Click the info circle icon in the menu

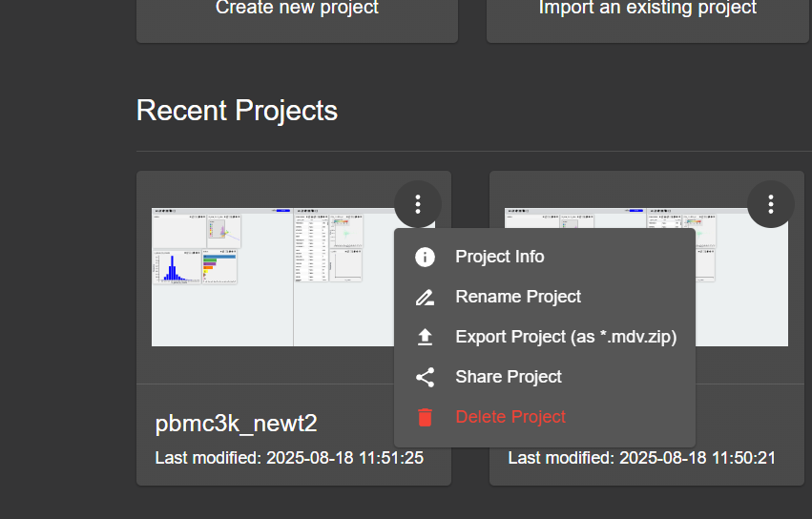tap(426, 257)
